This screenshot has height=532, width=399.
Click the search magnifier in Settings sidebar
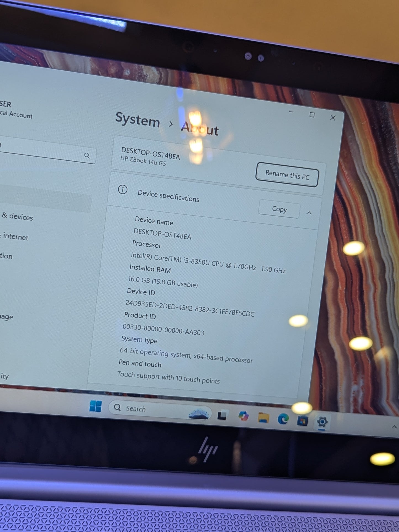(x=87, y=155)
